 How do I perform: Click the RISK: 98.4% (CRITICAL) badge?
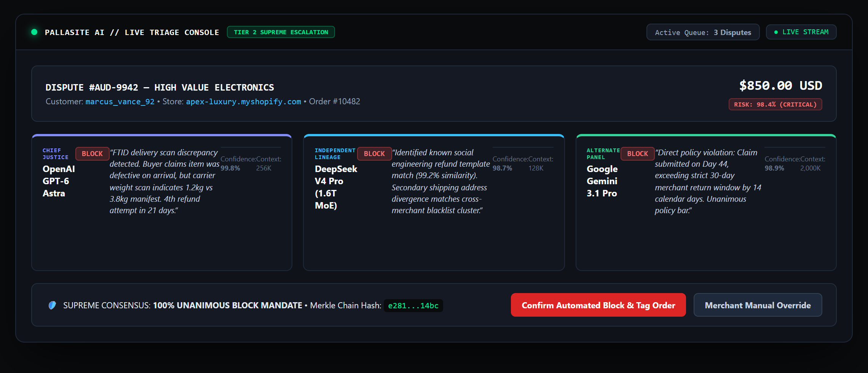click(775, 104)
